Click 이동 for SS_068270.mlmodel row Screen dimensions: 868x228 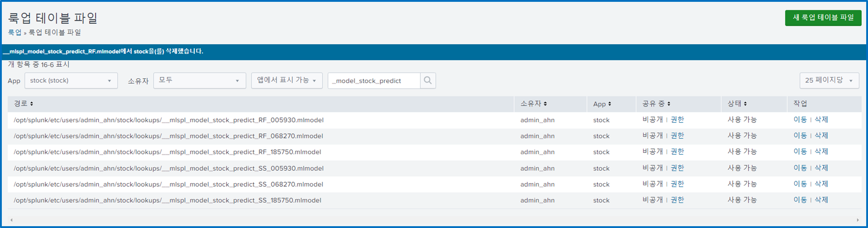point(800,184)
